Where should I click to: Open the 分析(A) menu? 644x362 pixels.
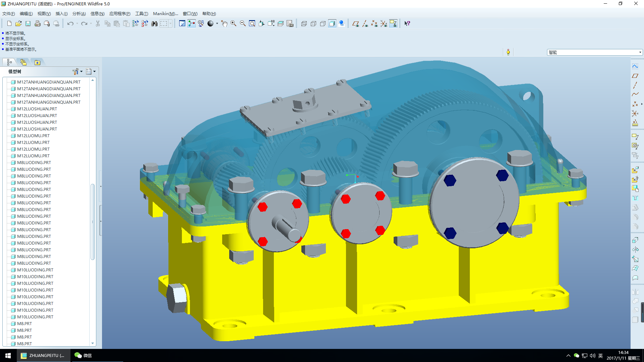pos(79,14)
